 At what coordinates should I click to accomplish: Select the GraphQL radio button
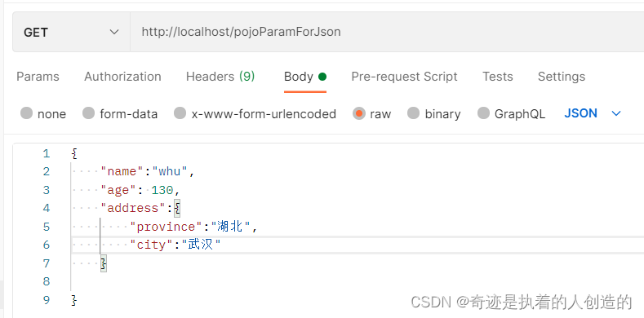coord(483,113)
